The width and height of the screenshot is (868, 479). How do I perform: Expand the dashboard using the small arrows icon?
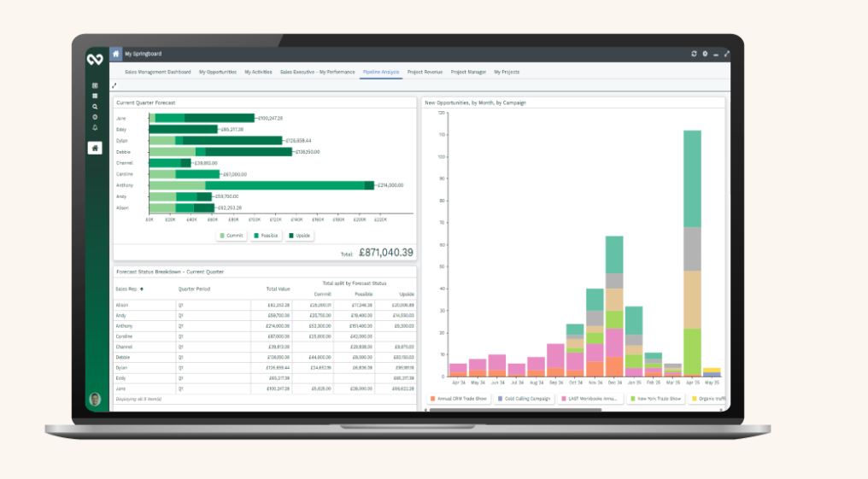[114, 85]
